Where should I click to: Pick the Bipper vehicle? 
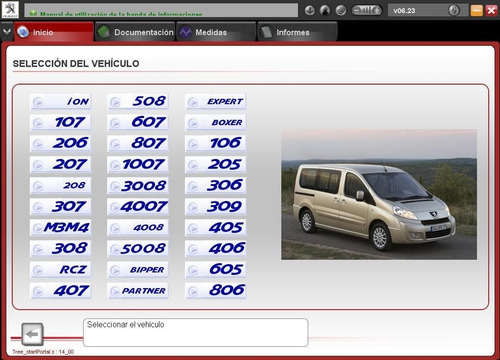pos(138,270)
